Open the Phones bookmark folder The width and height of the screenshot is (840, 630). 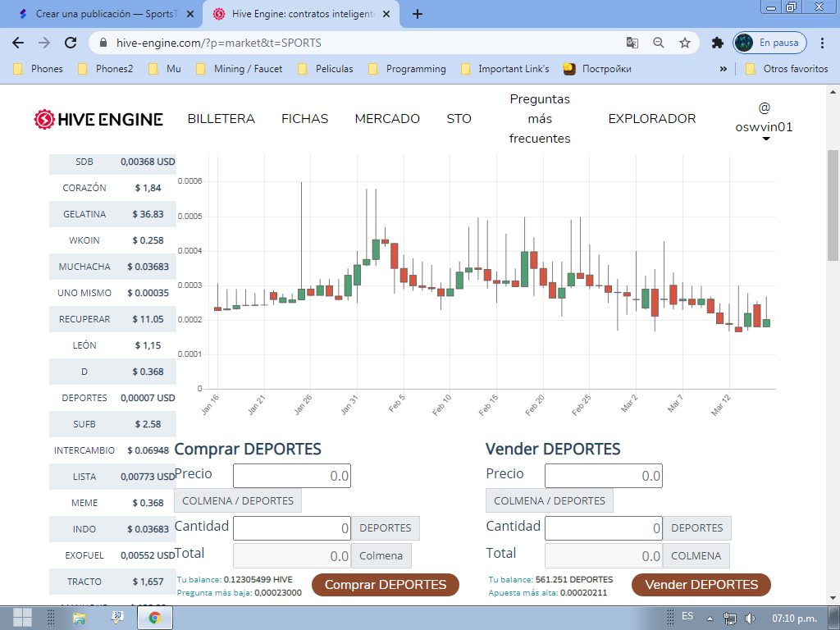coord(38,69)
